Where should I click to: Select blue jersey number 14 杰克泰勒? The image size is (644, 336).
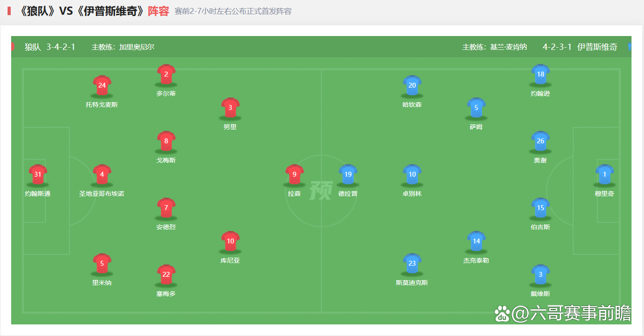476,241
